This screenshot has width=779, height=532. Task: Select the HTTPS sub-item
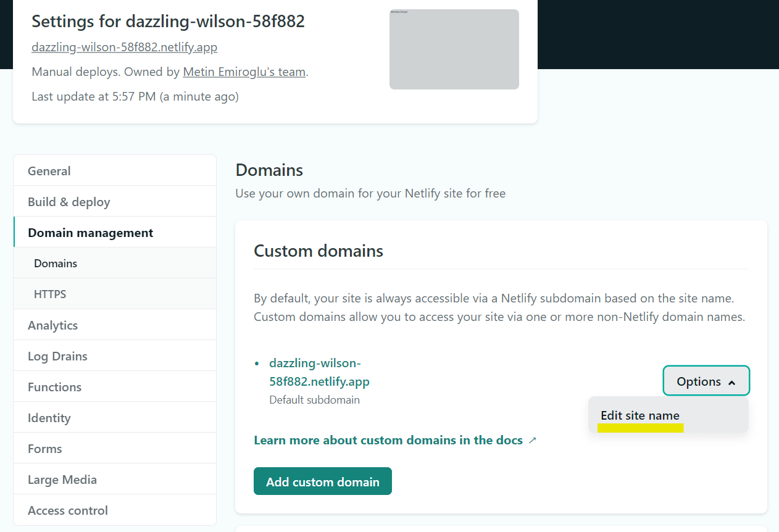pos(115,294)
